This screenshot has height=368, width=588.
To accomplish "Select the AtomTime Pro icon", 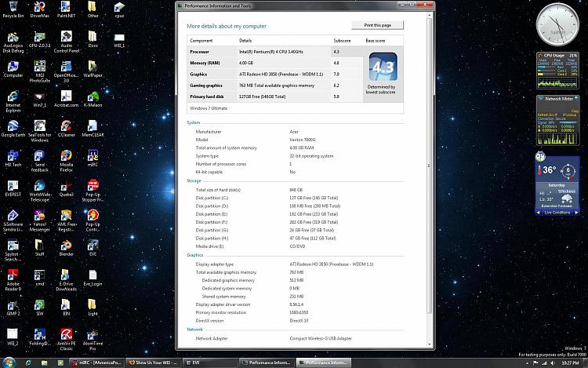I will point(93,340).
